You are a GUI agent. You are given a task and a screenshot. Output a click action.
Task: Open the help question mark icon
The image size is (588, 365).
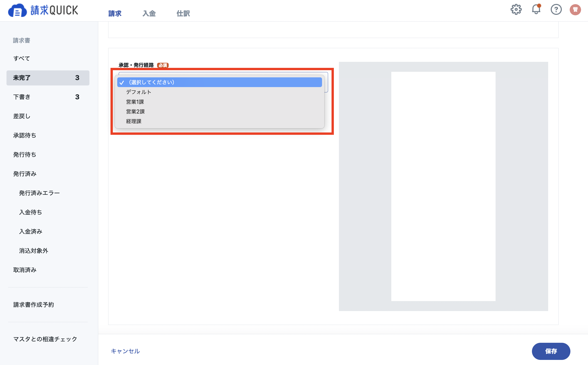(x=556, y=10)
